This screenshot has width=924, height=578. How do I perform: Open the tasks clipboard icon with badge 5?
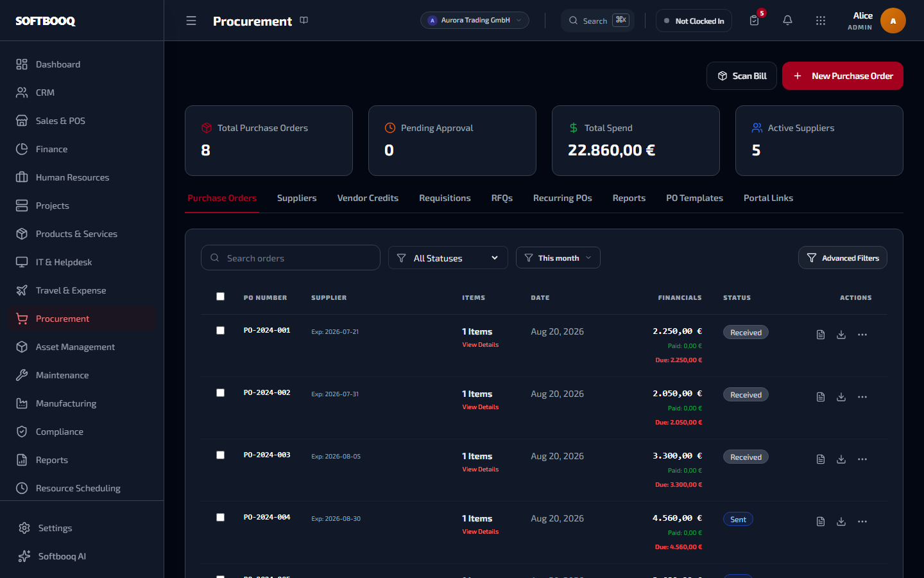[x=755, y=21]
